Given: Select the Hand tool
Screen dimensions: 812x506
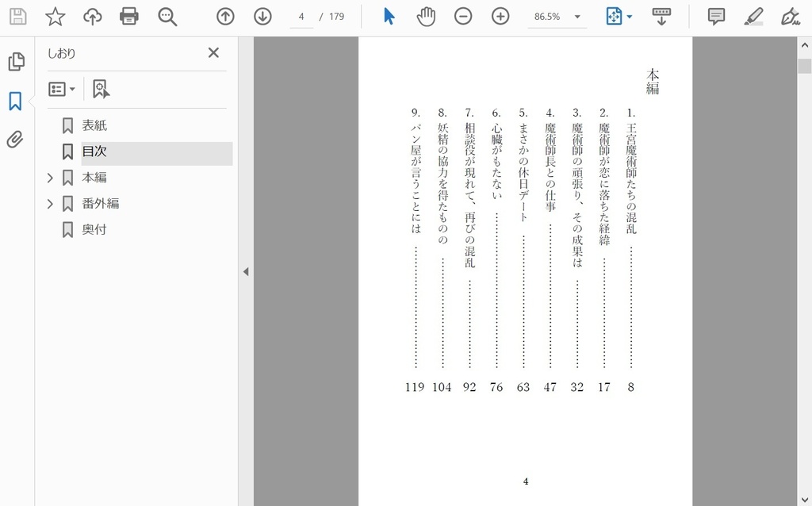Looking at the screenshot, I should [x=426, y=16].
